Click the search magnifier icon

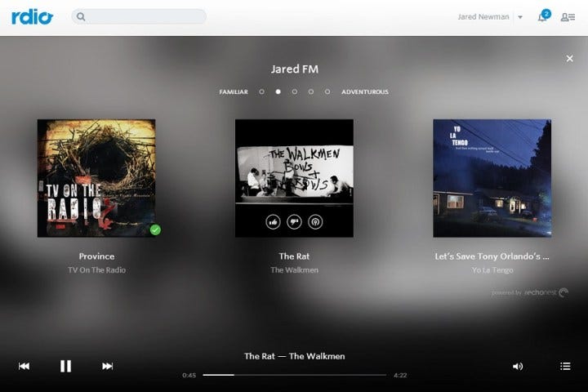[81, 17]
